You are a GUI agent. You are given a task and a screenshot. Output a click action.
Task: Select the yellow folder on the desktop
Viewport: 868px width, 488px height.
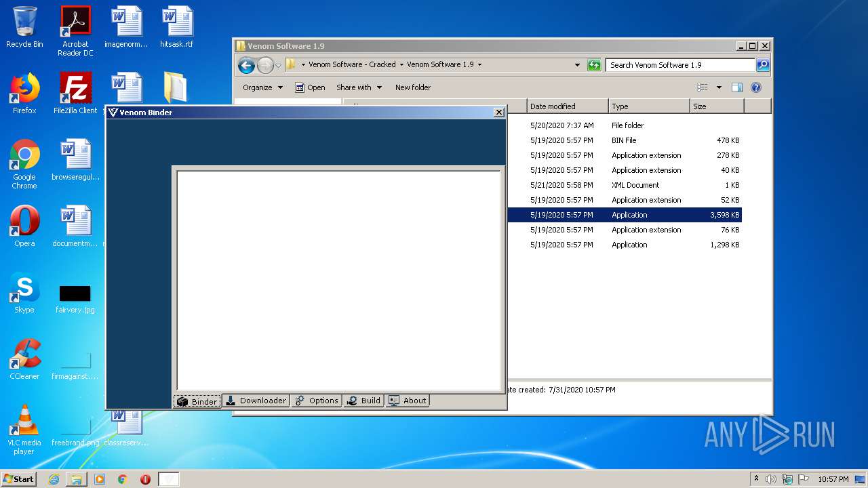(x=176, y=87)
